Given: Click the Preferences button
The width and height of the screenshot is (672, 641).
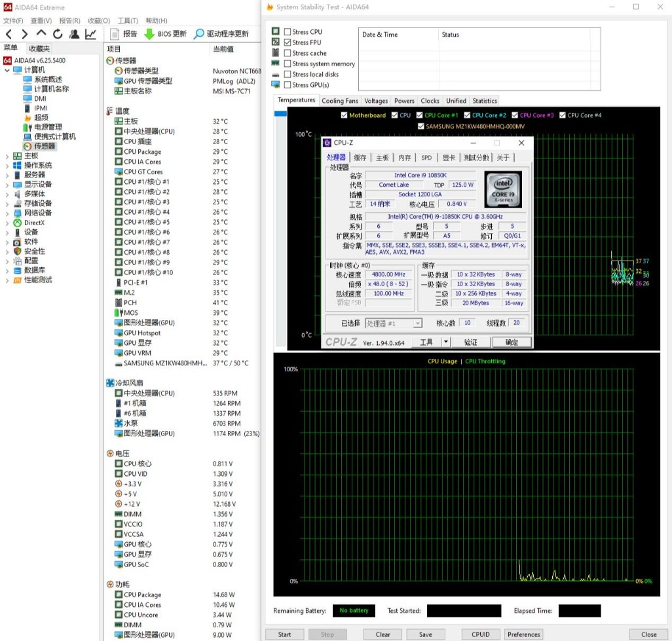Looking at the screenshot, I should pos(523,634).
